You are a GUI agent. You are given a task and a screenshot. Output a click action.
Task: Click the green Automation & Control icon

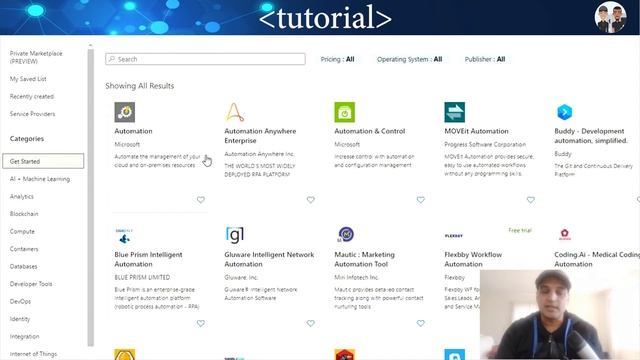point(344,112)
